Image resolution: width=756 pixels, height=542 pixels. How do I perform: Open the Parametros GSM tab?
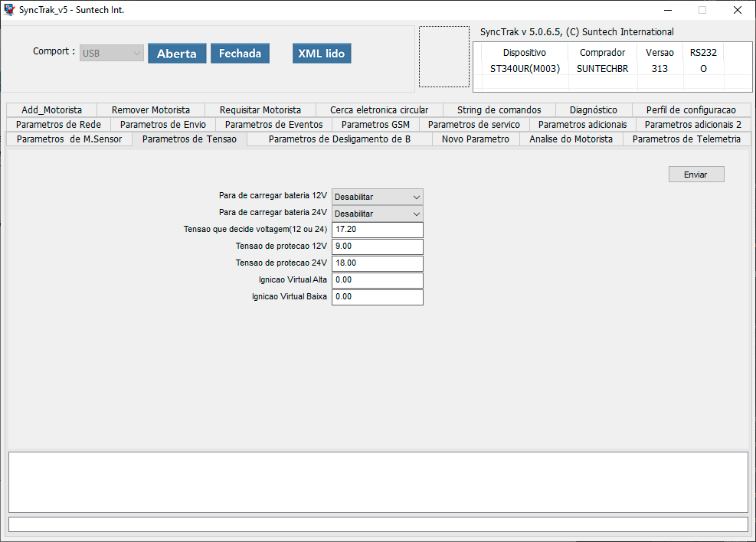click(375, 125)
